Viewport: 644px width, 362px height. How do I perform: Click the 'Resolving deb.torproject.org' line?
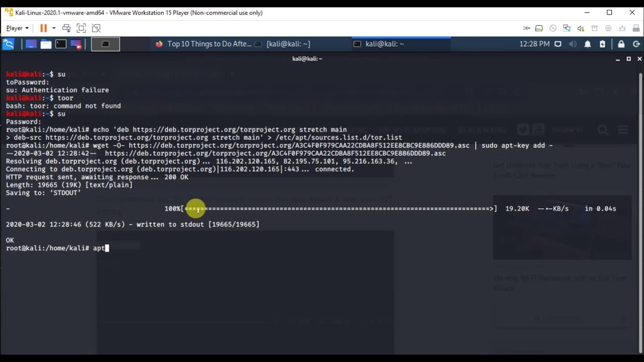(209, 161)
